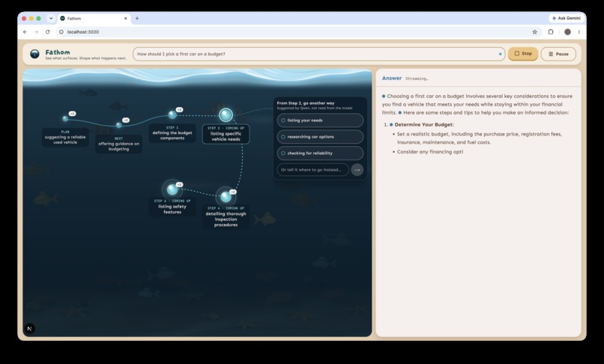Click the 'listing safety features' label
This screenshot has height=364, width=604.
coord(172,209)
